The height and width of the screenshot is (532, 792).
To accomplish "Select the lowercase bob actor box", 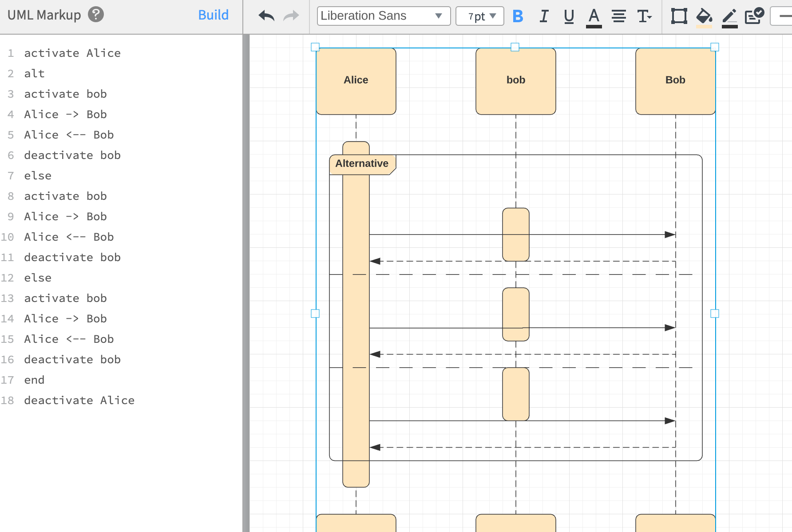I will 516,81.
